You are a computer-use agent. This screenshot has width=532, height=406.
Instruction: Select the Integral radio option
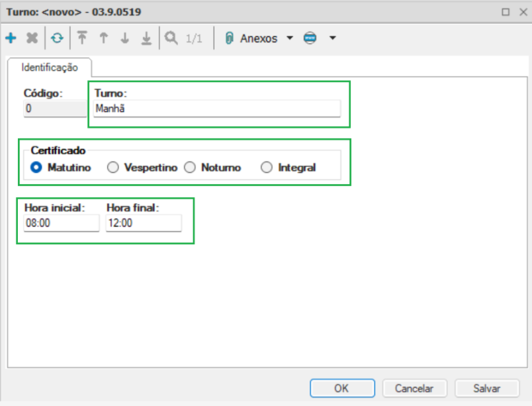pyautogui.click(x=267, y=168)
